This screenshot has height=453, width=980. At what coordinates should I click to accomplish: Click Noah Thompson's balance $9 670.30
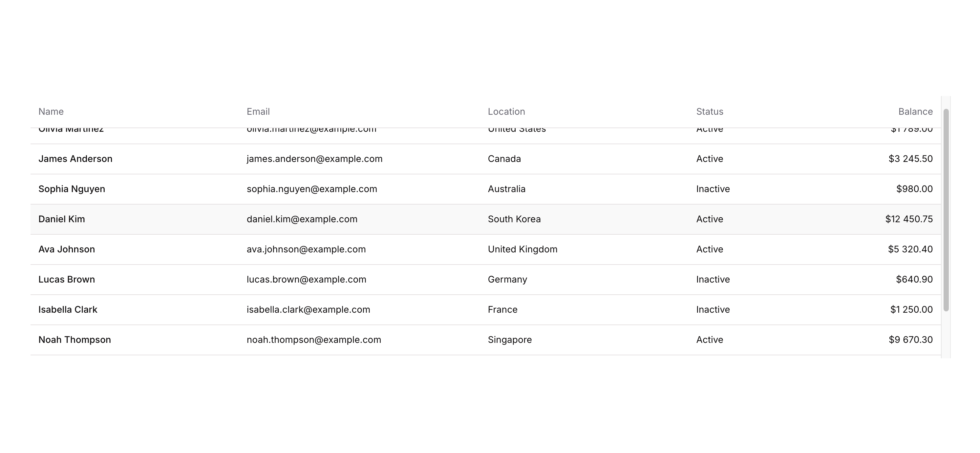(910, 340)
